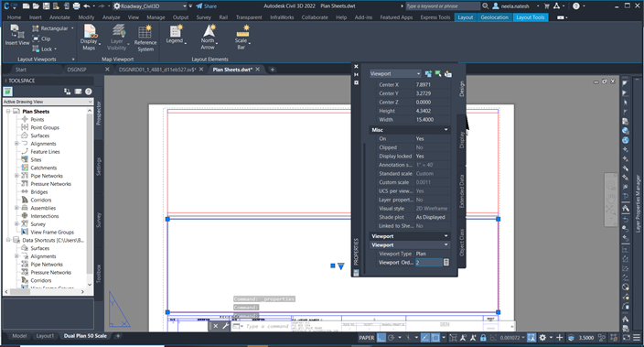Switch to Layout1 tab
Viewport: 644px width, 347px height.
(x=45, y=336)
